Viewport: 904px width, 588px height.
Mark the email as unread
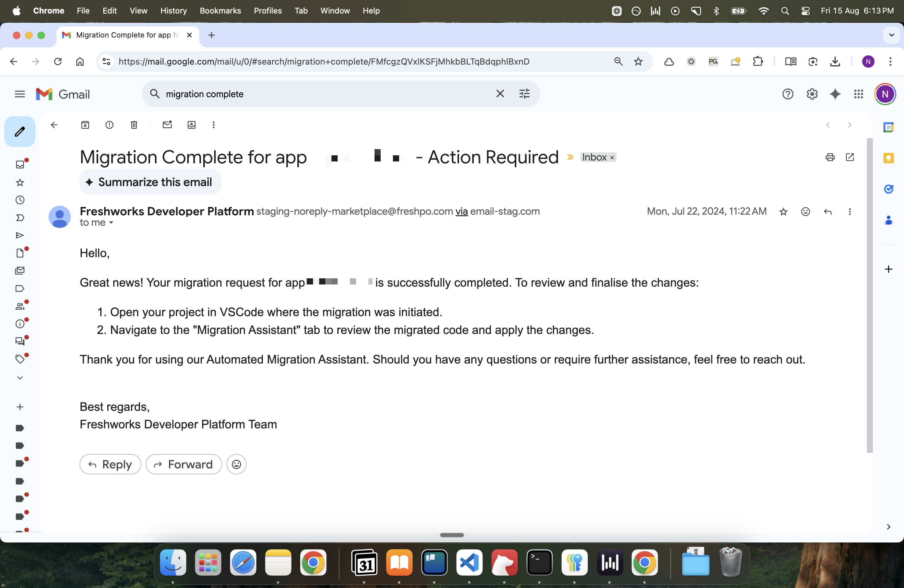168,125
